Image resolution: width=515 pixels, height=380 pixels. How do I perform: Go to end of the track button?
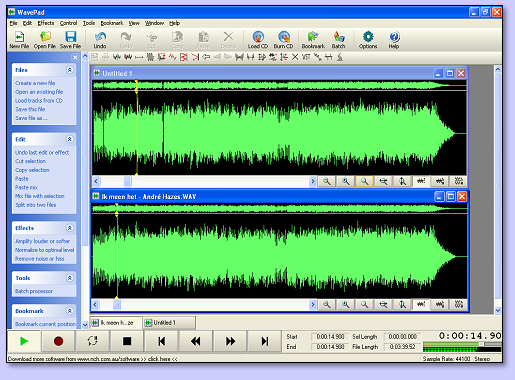[264, 341]
